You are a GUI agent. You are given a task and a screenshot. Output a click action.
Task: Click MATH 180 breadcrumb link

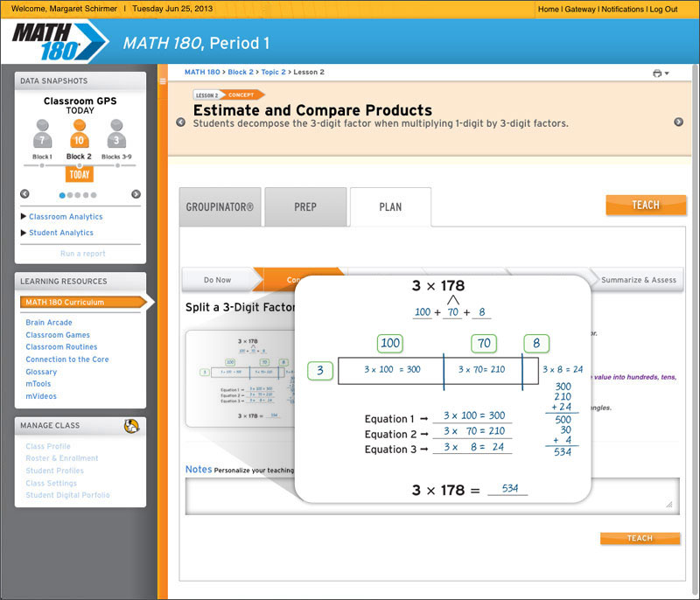[202, 72]
